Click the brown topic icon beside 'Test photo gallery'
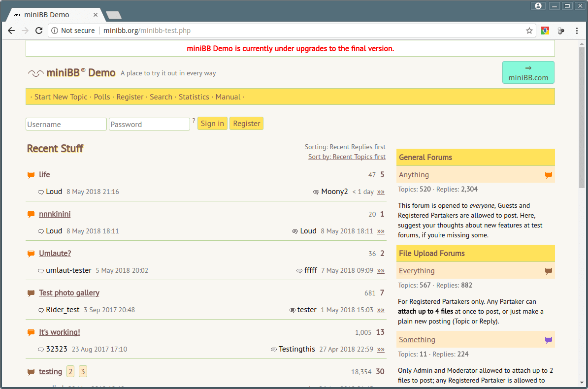Image resolution: width=588 pixels, height=389 pixels. pyautogui.click(x=31, y=293)
